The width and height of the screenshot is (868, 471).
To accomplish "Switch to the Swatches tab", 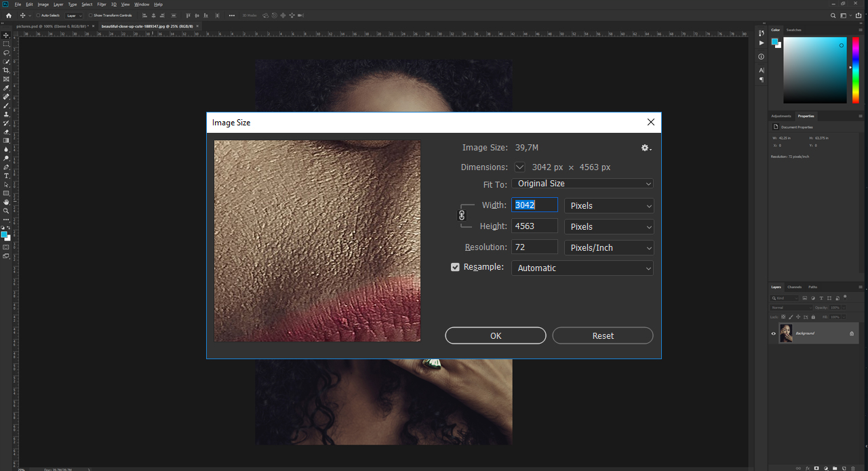I will click(793, 30).
